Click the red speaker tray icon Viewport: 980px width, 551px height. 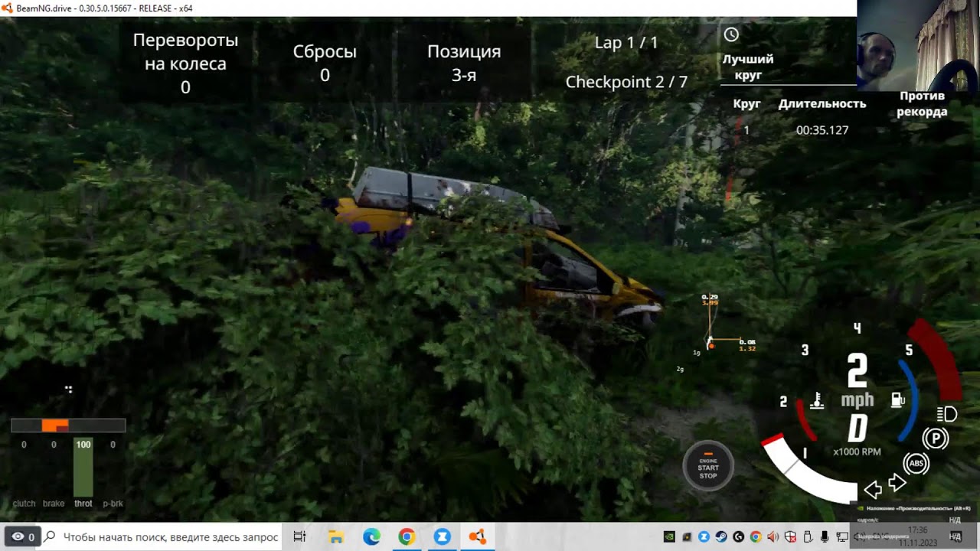point(773,537)
